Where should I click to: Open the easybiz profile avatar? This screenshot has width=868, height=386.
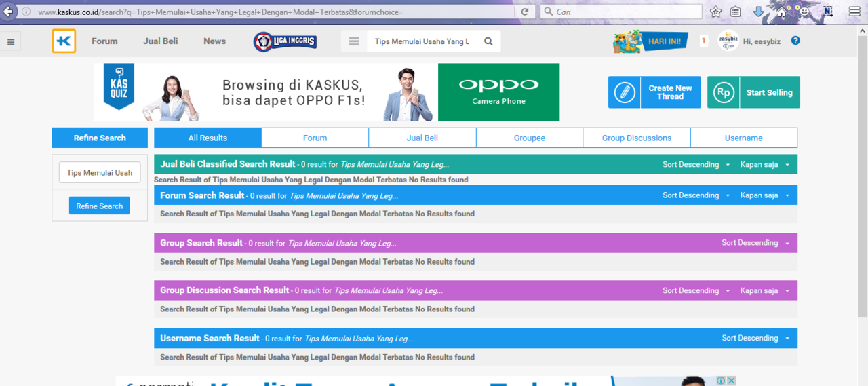(728, 41)
